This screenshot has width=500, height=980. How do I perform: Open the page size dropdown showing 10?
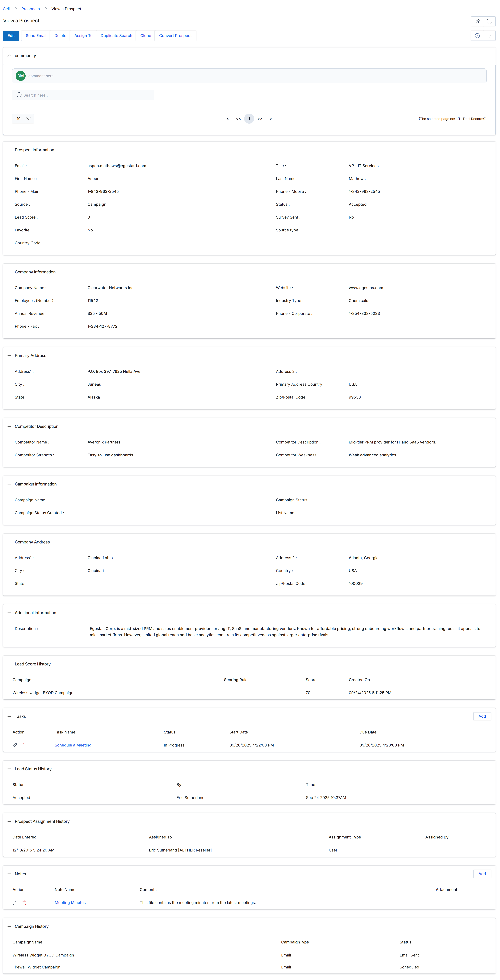(23, 119)
